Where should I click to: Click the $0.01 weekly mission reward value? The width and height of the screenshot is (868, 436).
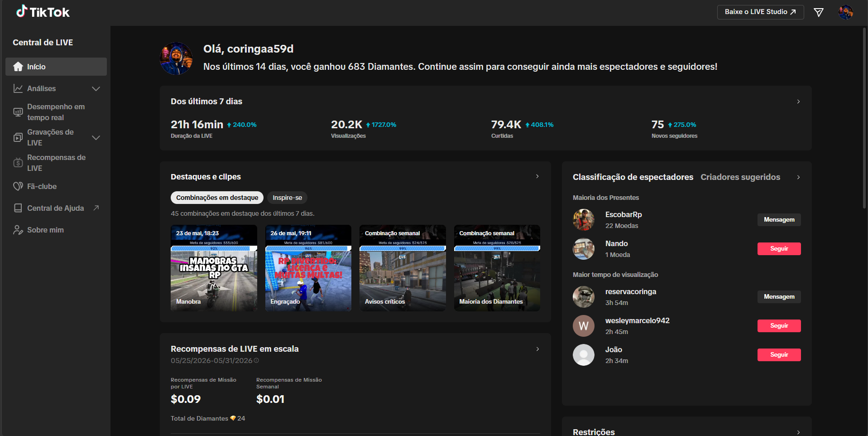click(x=270, y=399)
